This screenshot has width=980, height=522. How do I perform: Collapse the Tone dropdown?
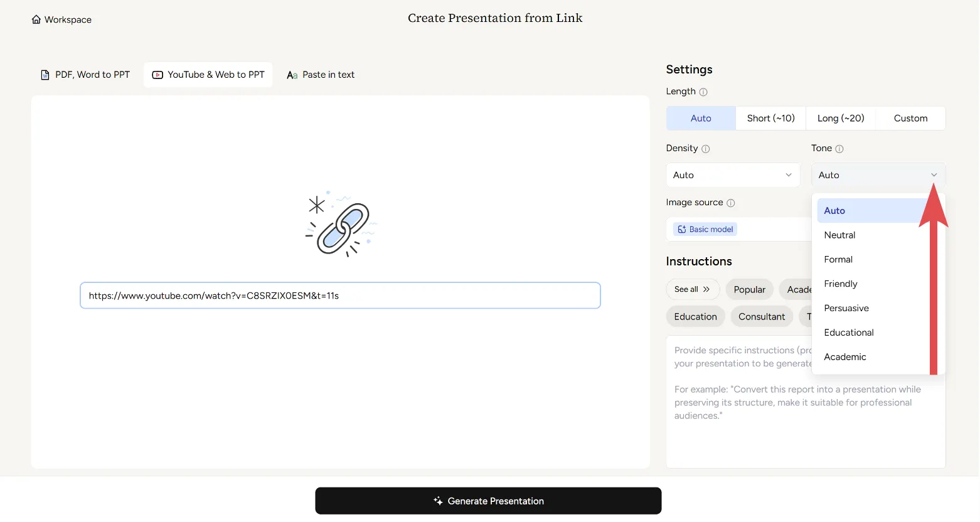[878, 176]
